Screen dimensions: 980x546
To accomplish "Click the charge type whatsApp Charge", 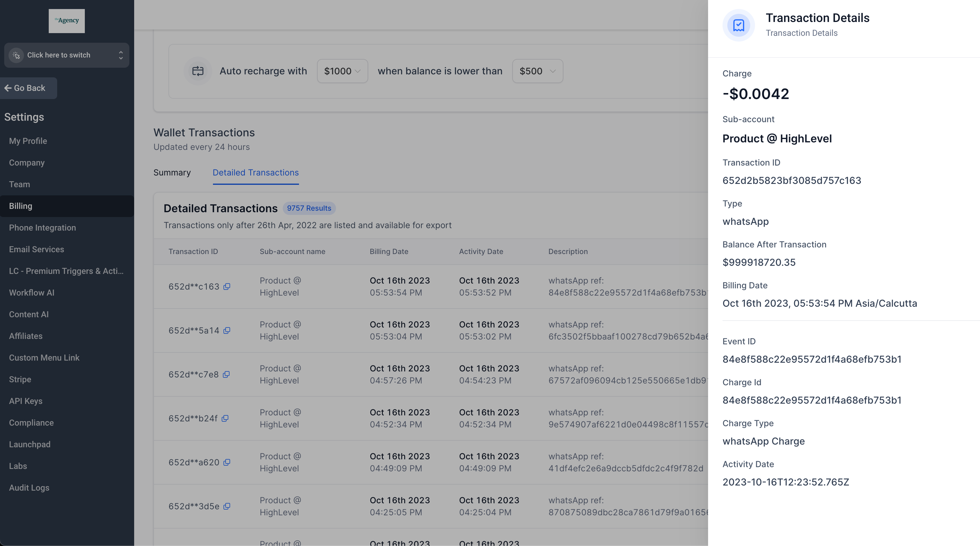I will (x=763, y=441).
